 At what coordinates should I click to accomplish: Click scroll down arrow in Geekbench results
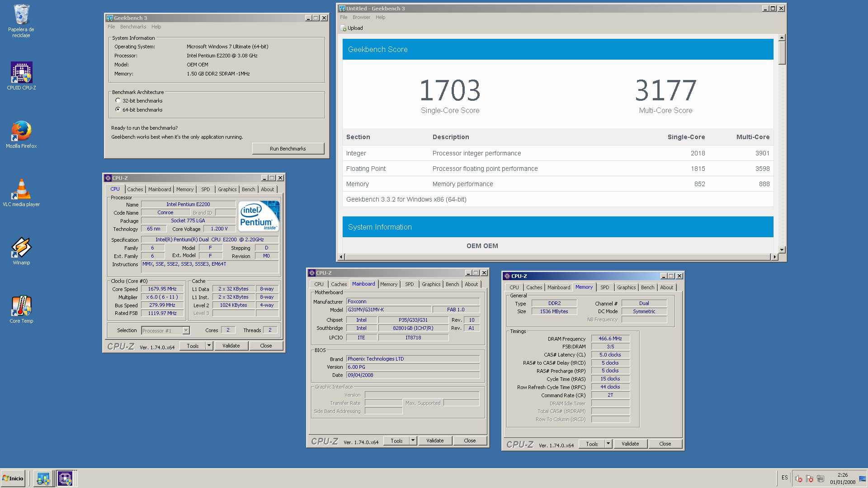pyautogui.click(x=782, y=249)
